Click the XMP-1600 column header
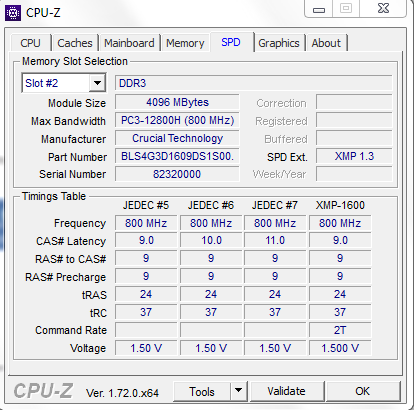Image resolution: width=414 pixels, height=410 pixels. (340, 205)
